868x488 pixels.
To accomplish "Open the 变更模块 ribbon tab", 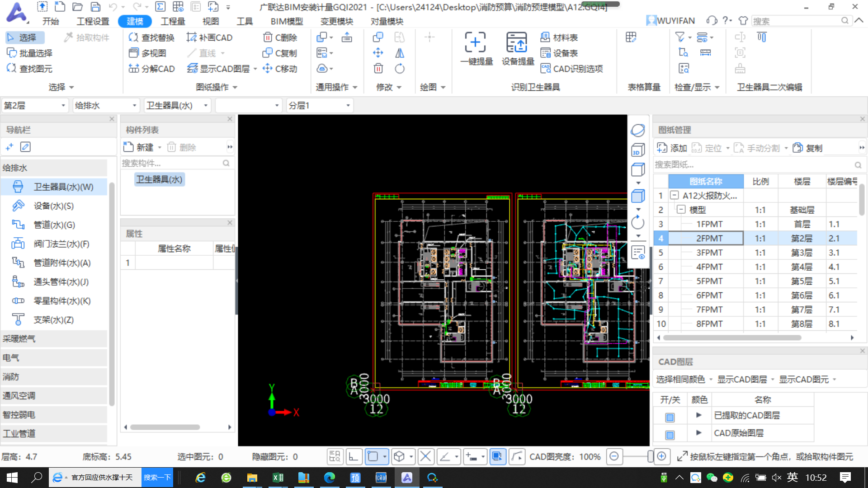I will (336, 21).
